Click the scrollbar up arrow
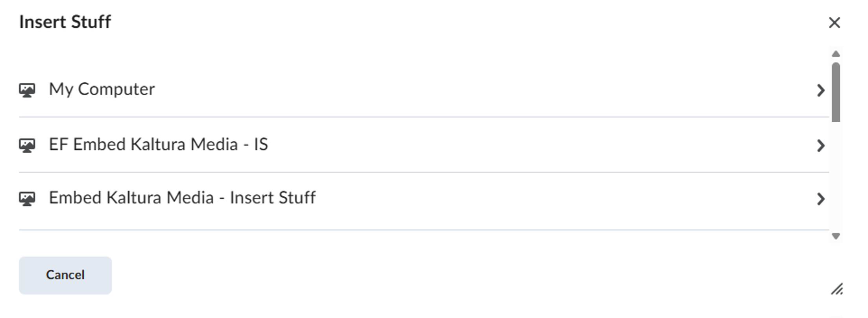This screenshot has width=868, height=318. (836, 54)
